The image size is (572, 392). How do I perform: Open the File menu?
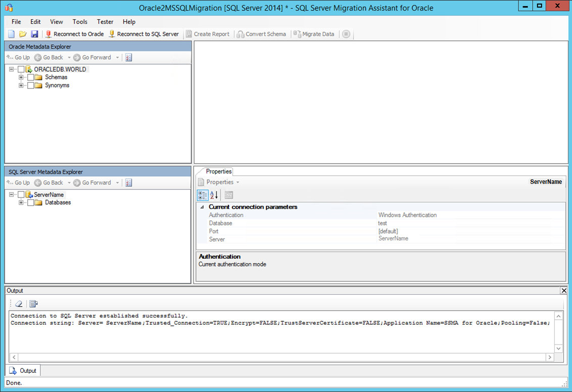coord(16,22)
